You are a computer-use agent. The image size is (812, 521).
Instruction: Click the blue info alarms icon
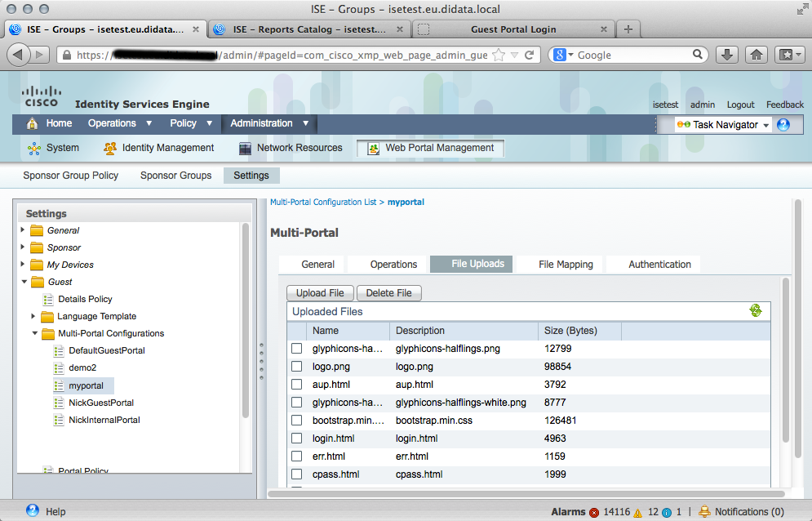coord(667,512)
